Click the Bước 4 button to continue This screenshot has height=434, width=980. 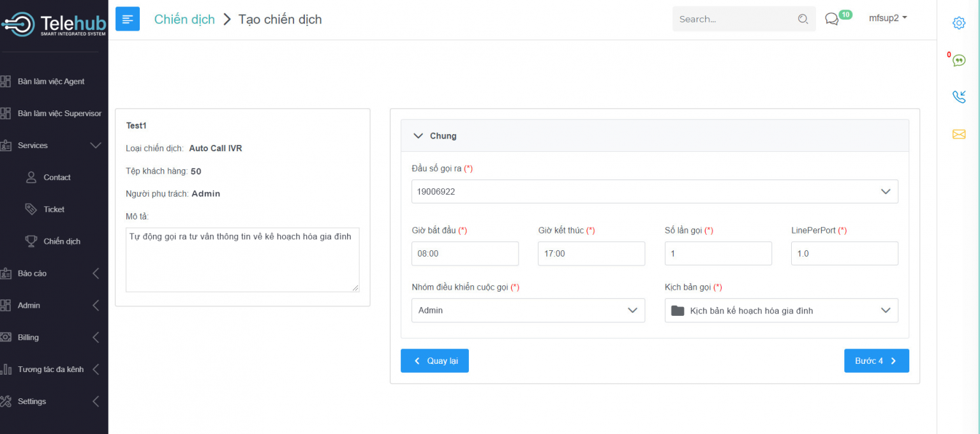[876, 361]
